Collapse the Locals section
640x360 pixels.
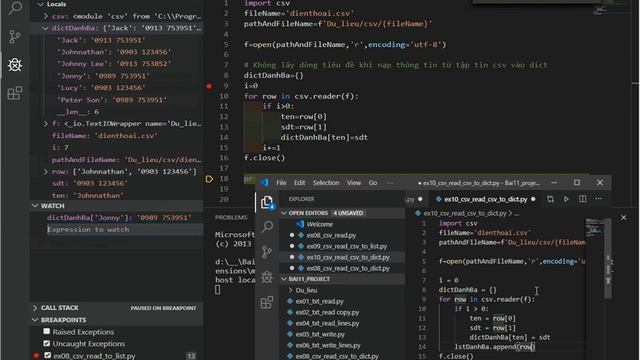click(x=40, y=4)
